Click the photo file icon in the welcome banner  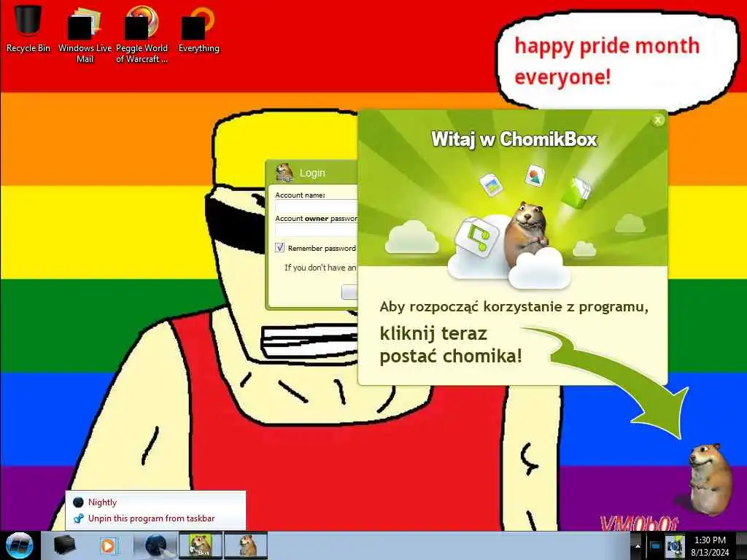(491, 184)
